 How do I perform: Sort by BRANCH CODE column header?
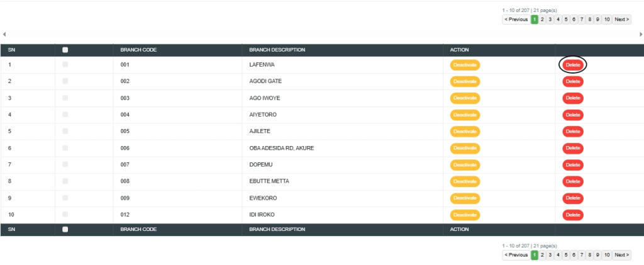pos(138,50)
